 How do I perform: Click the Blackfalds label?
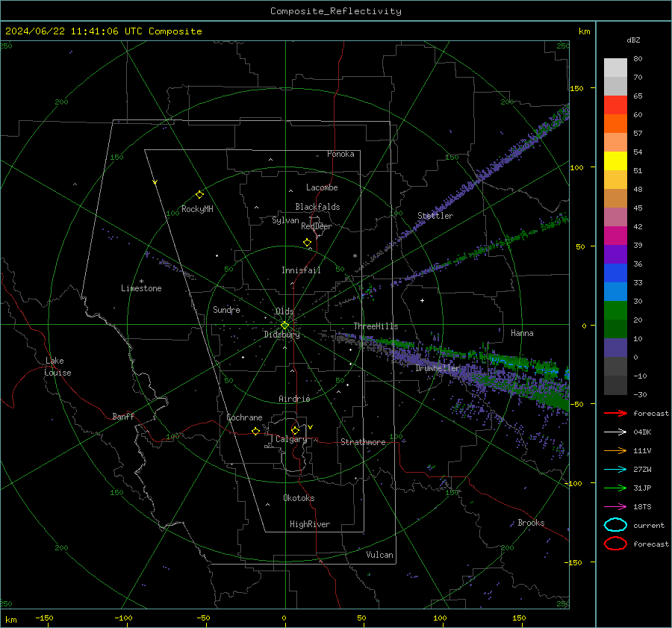(317, 207)
